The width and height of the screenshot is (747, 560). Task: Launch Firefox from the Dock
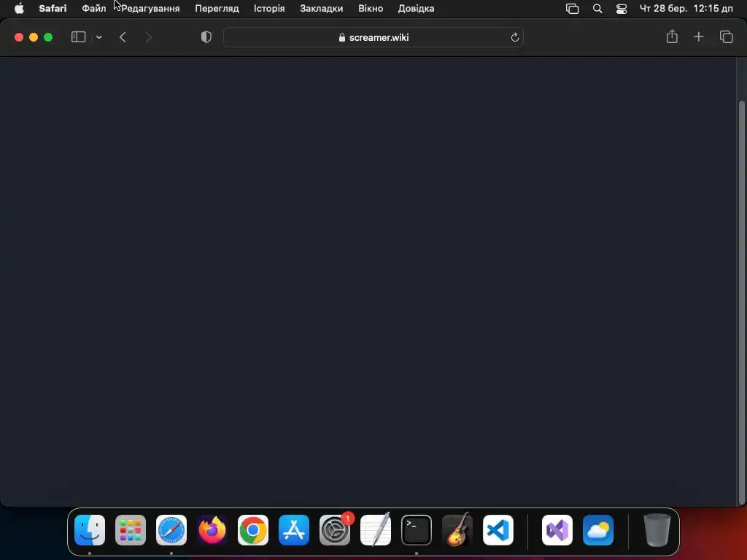[212, 530]
